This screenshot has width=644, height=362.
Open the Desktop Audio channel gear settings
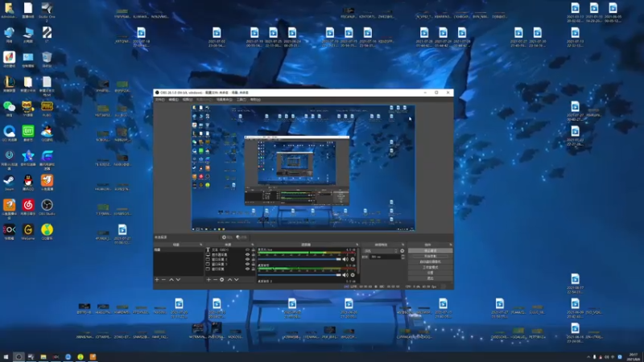[353, 275]
